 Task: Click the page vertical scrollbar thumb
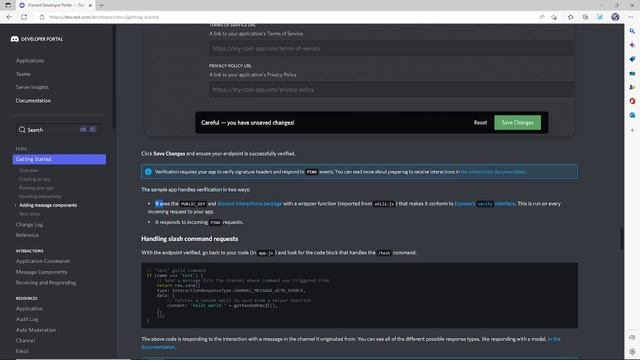(x=622, y=238)
